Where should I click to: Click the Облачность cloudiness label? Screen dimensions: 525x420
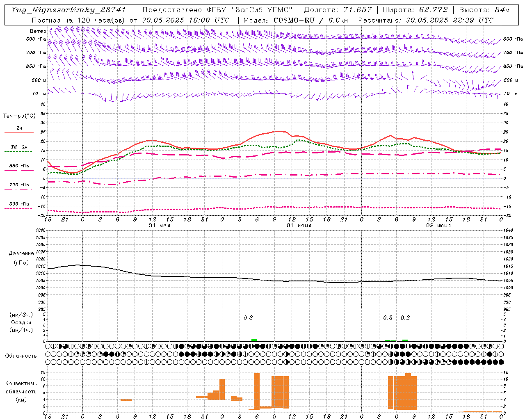pyautogui.click(x=21, y=356)
